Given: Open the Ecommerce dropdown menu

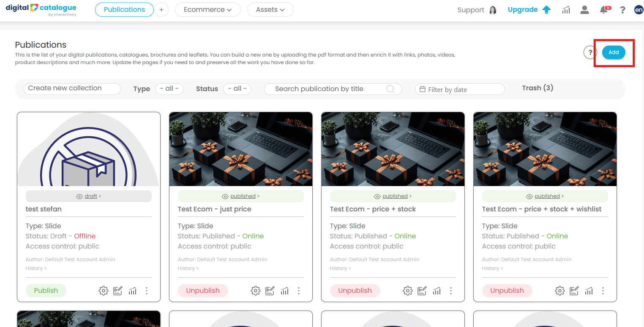Looking at the screenshot, I should coord(207,10).
